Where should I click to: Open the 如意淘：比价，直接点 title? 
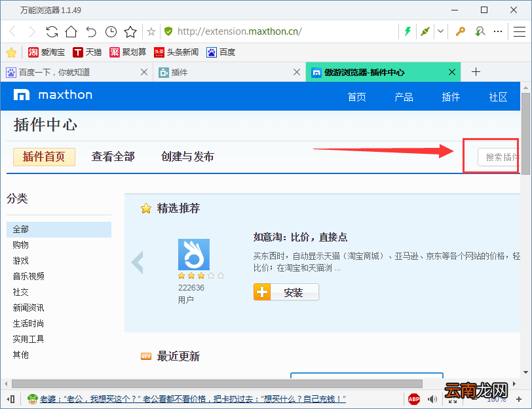(300, 237)
